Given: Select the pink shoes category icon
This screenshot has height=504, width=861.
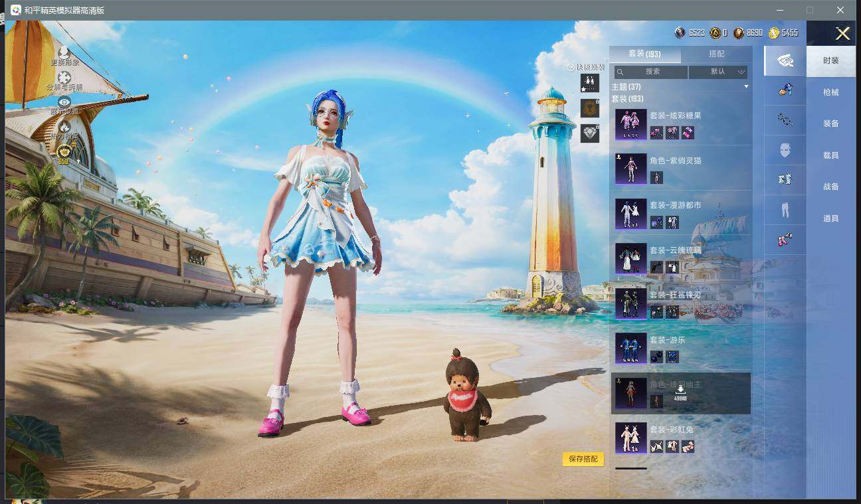Looking at the screenshot, I should click(785, 240).
